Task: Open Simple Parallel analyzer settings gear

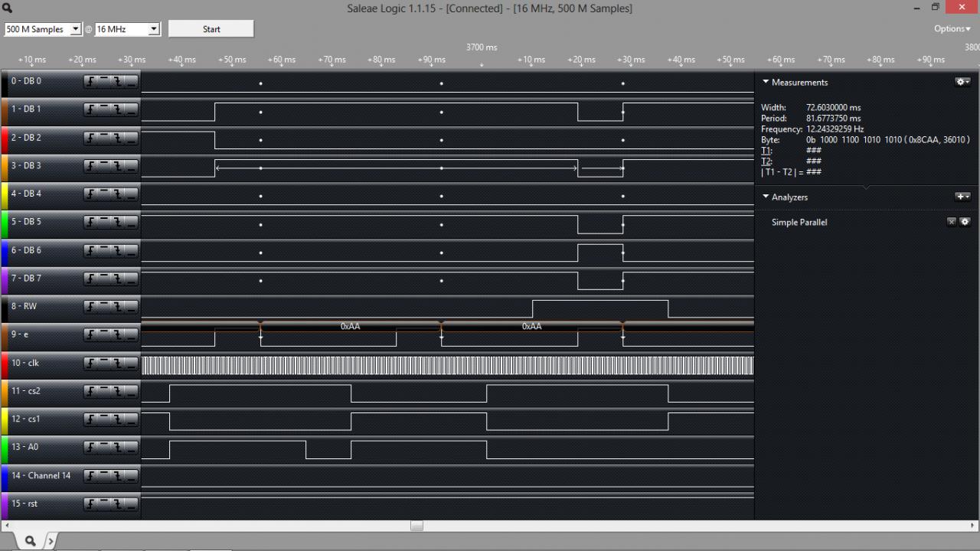Action: pos(965,222)
